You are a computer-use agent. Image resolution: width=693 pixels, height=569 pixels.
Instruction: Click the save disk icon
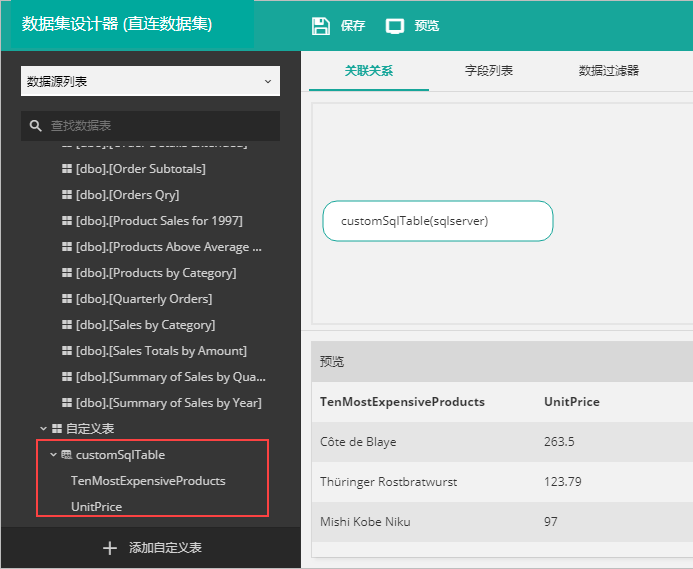320,25
